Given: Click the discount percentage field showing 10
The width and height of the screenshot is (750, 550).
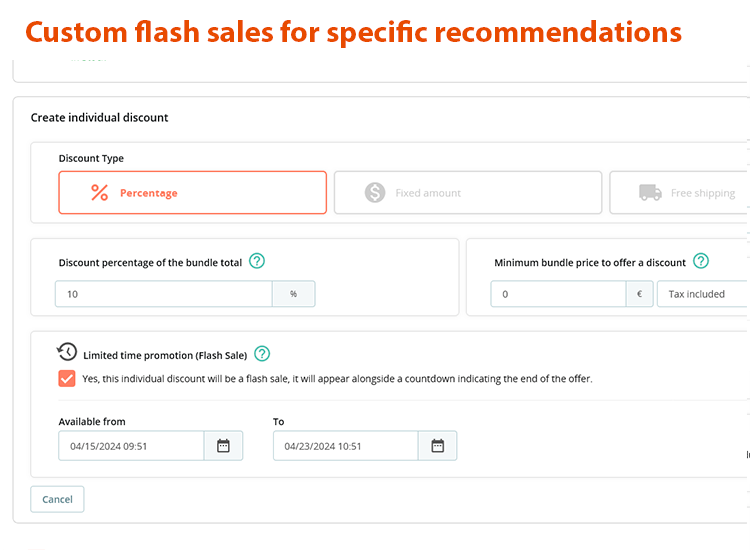Looking at the screenshot, I should (163, 294).
